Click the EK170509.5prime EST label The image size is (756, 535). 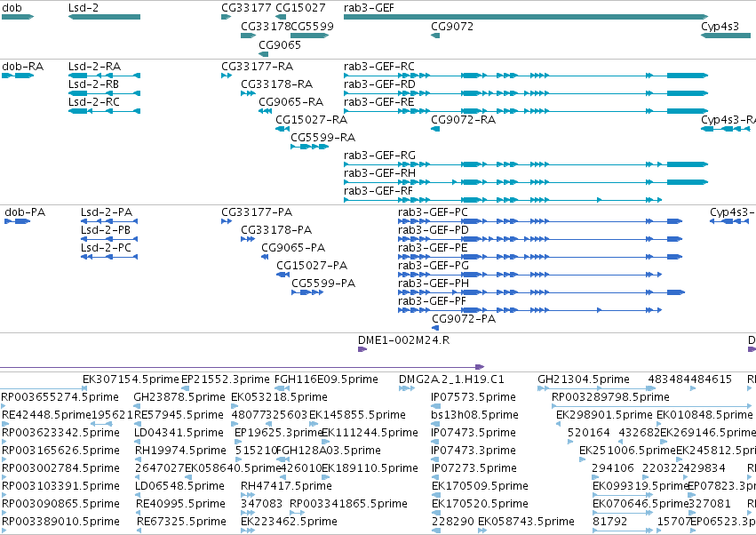pos(480,485)
